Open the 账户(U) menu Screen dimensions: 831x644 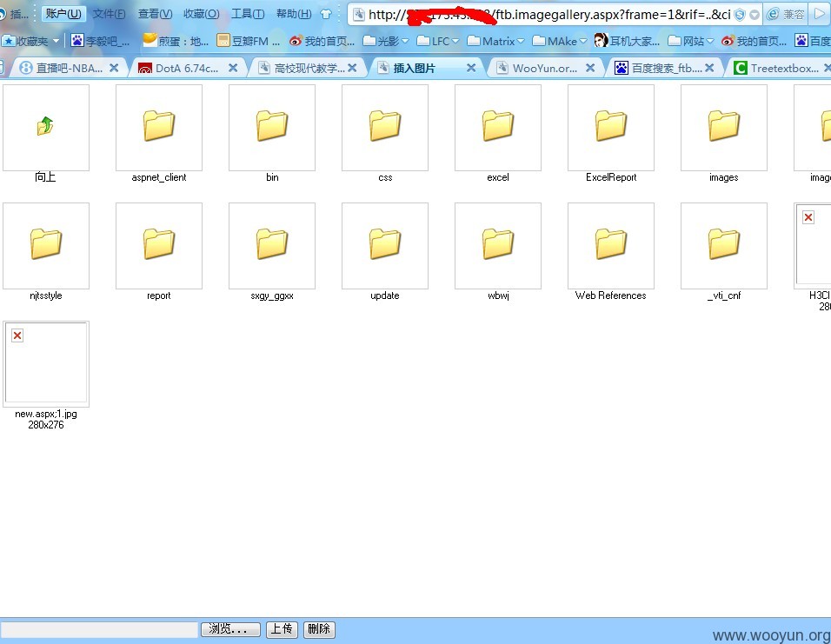click(x=63, y=14)
